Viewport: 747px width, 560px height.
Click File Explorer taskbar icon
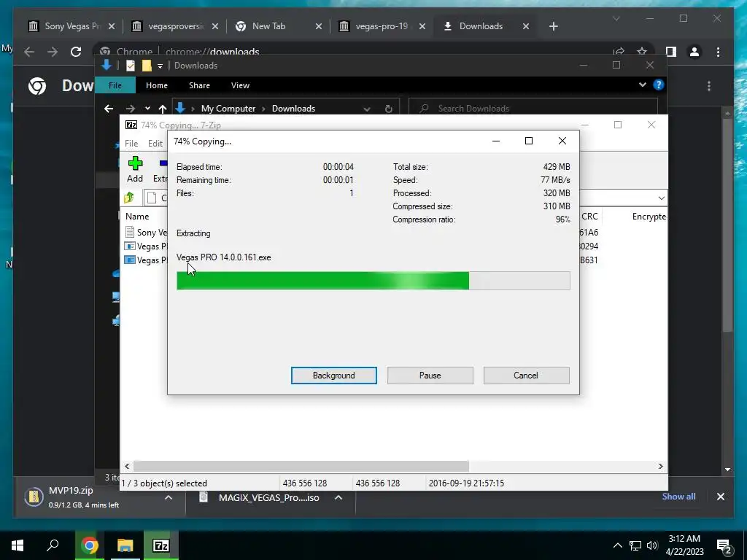point(125,545)
